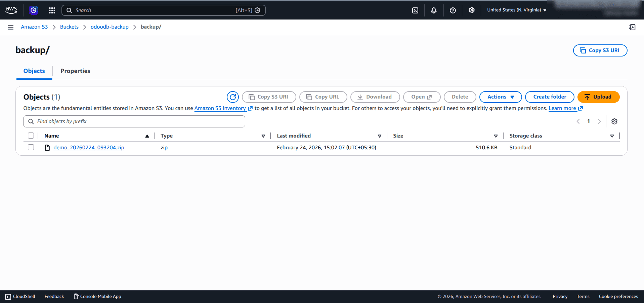Click the CloudShell icon in footer
The image size is (644, 303).
[8, 297]
